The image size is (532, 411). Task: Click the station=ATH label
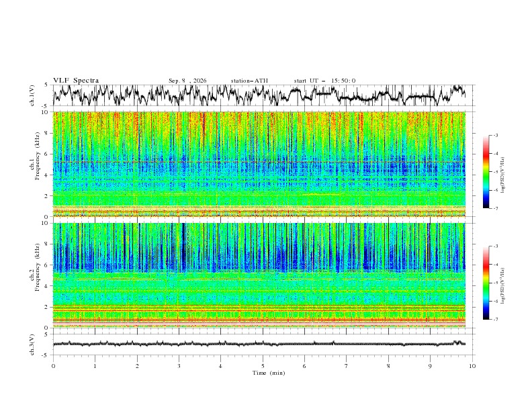click(x=249, y=81)
